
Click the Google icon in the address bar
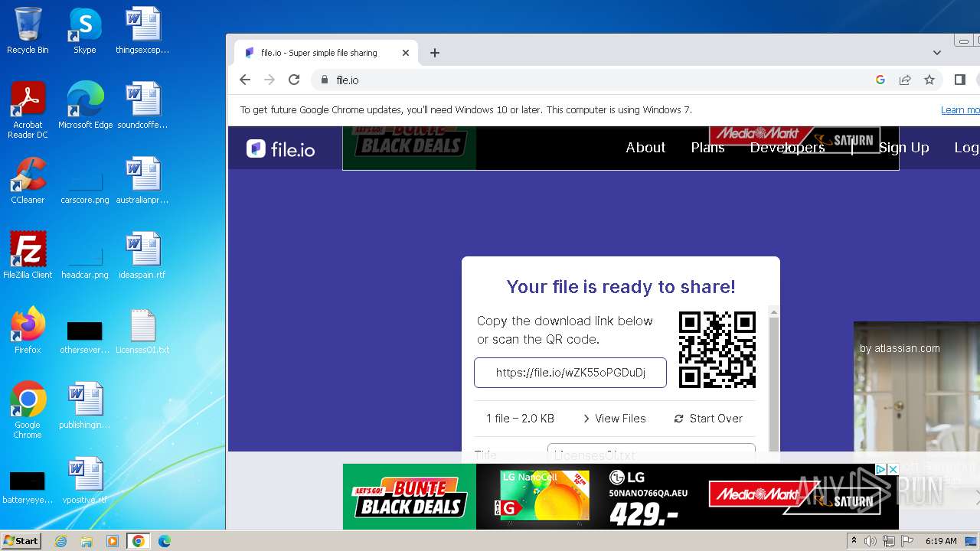(x=880, y=80)
